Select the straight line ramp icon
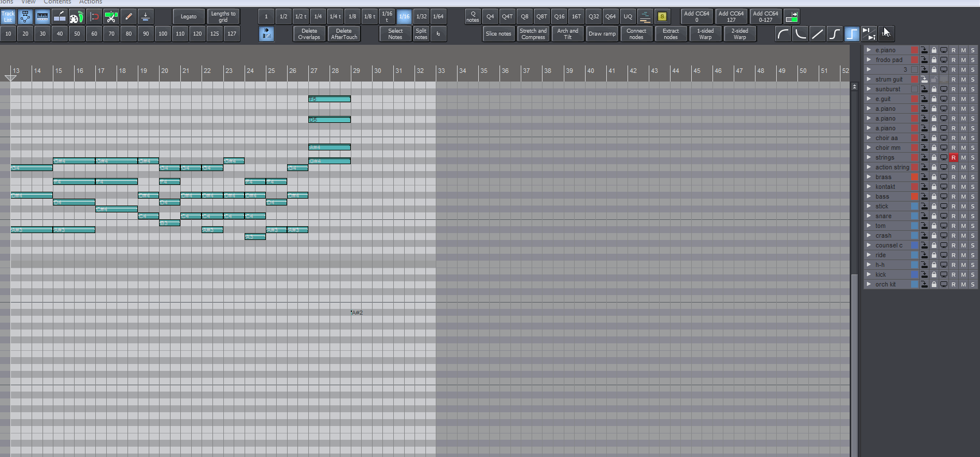 (818, 34)
